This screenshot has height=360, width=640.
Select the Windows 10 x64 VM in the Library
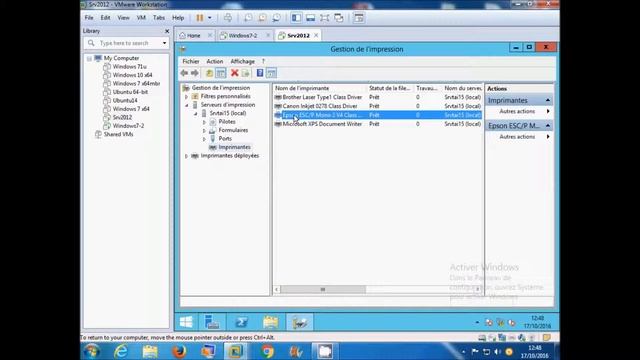132,75
